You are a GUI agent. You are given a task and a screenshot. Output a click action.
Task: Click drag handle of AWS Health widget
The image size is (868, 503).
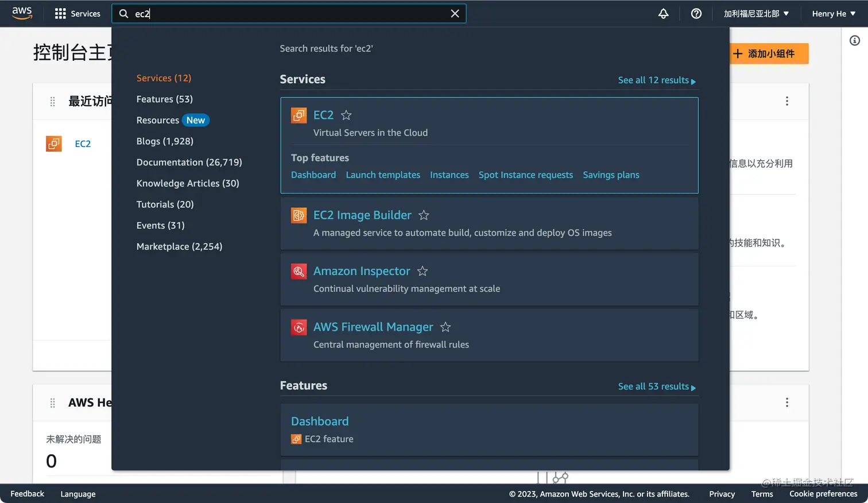[53, 403]
